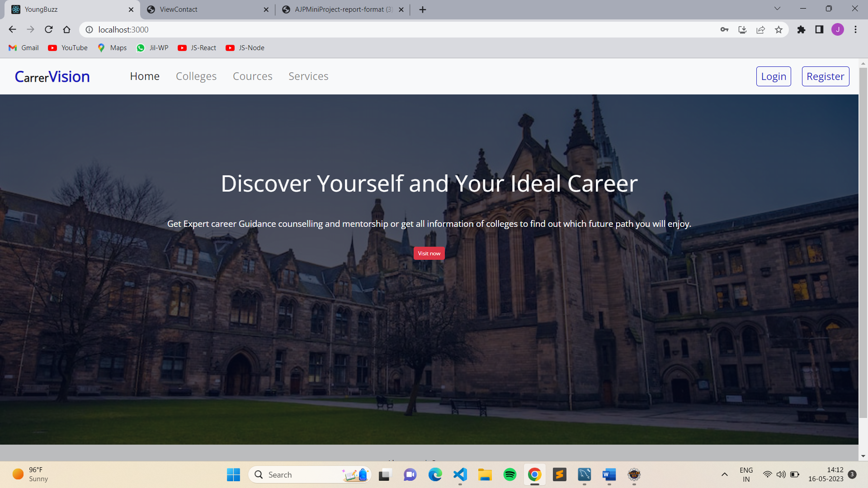Reload the current page
Viewport: 868px width, 488px height.
[49, 29]
